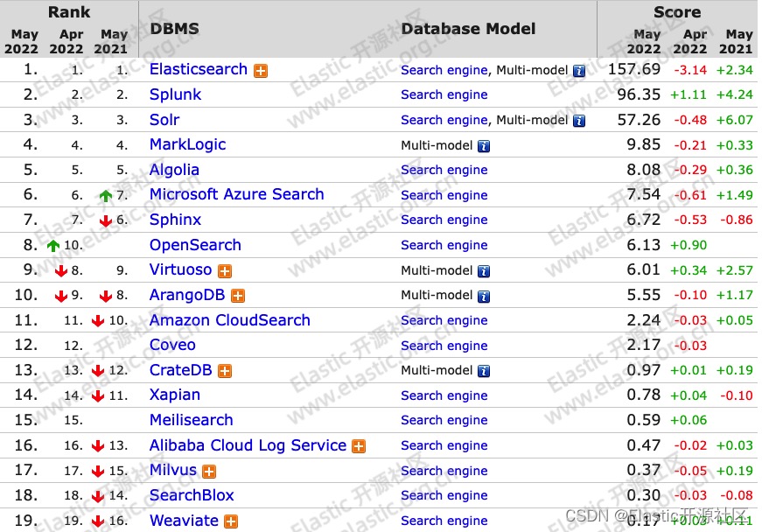Image resolution: width=762 pixels, height=532 pixels.
Task: Open Search engine link in Meilisearch row
Action: pyautogui.click(x=444, y=420)
